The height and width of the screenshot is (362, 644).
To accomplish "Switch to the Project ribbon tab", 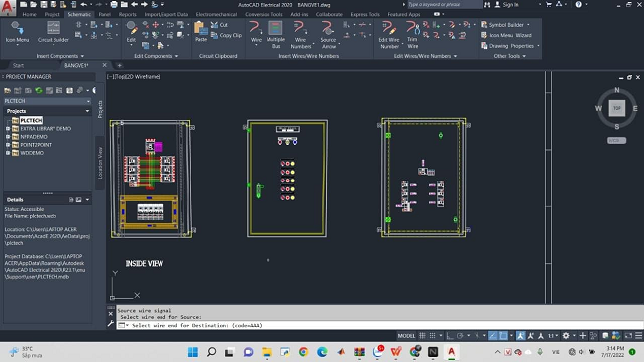I will 53,15.
